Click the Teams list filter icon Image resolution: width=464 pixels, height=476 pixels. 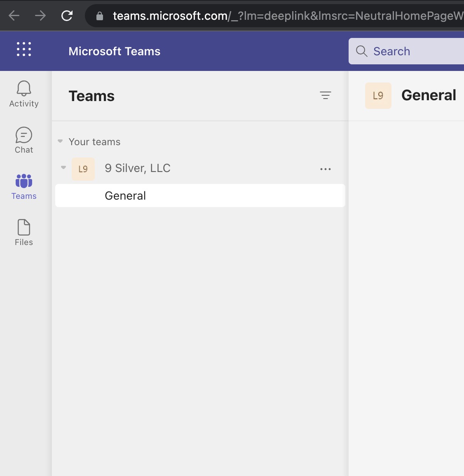pos(326,95)
